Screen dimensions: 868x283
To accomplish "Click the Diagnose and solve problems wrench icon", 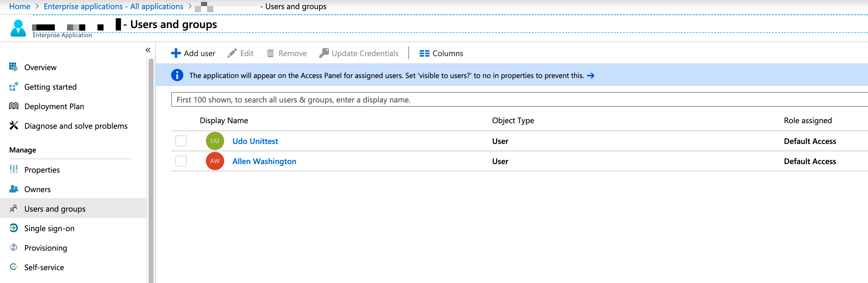I will [x=13, y=125].
